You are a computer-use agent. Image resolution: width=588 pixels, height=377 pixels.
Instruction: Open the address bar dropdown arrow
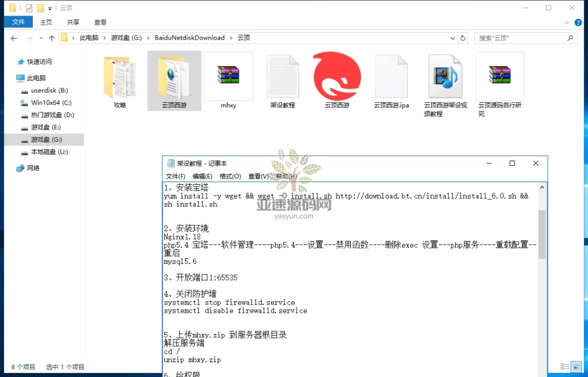click(x=453, y=37)
